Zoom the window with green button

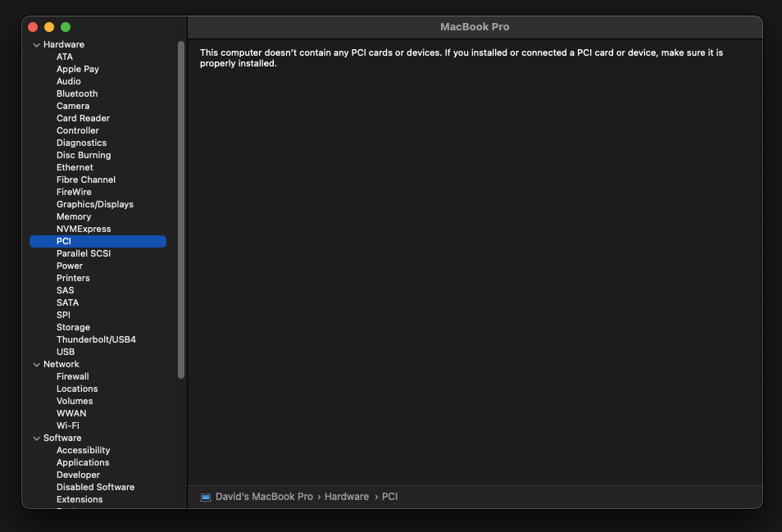pyautogui.click(x=66, y=27)
